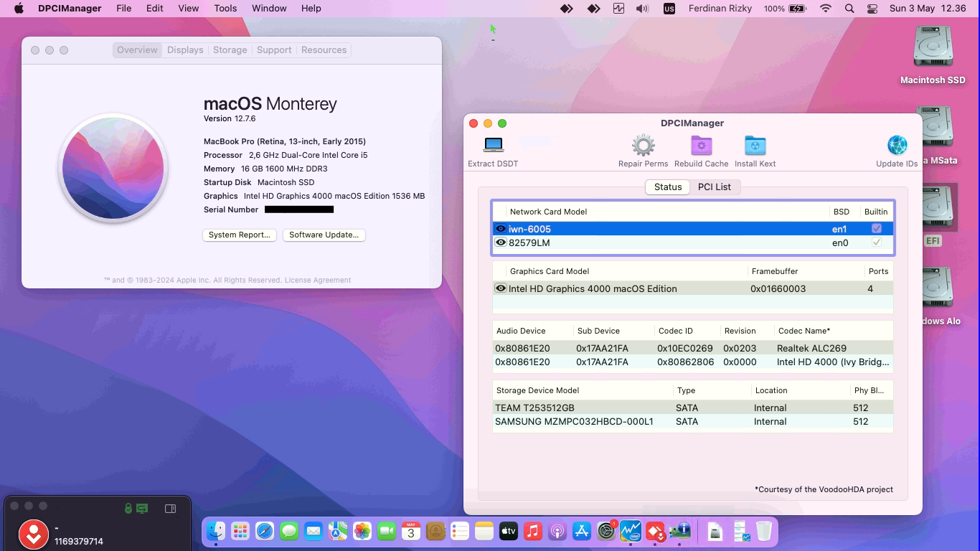Open the Support tab in About This Mac
Screen dimensions: 980x551
274,50
